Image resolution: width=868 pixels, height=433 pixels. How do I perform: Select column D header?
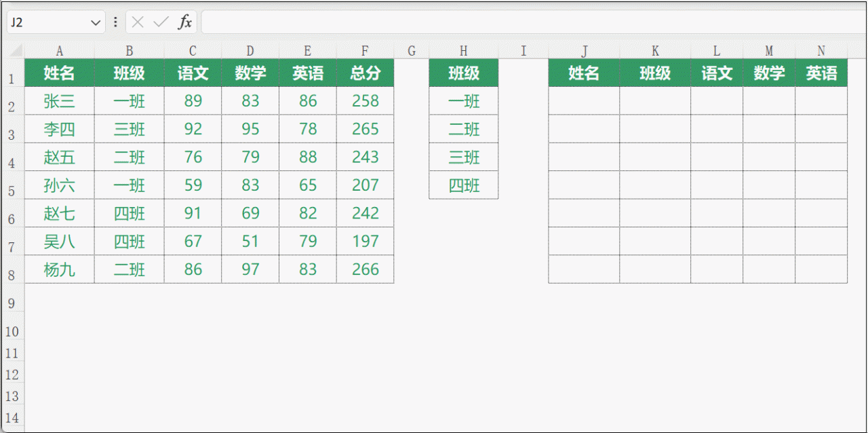coord(250,51)
